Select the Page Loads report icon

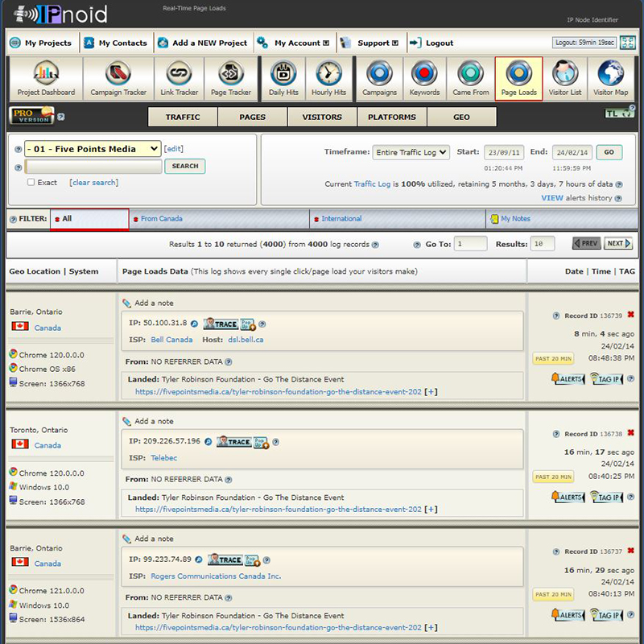tap(518, 79)
